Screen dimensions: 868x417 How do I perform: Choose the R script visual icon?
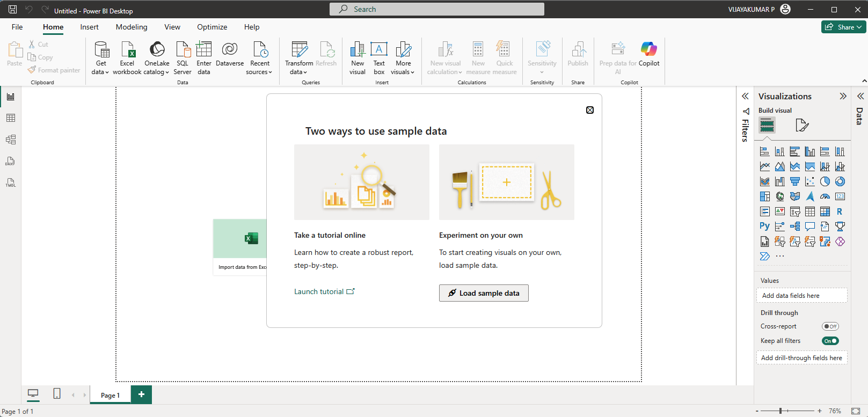point(840,211)
